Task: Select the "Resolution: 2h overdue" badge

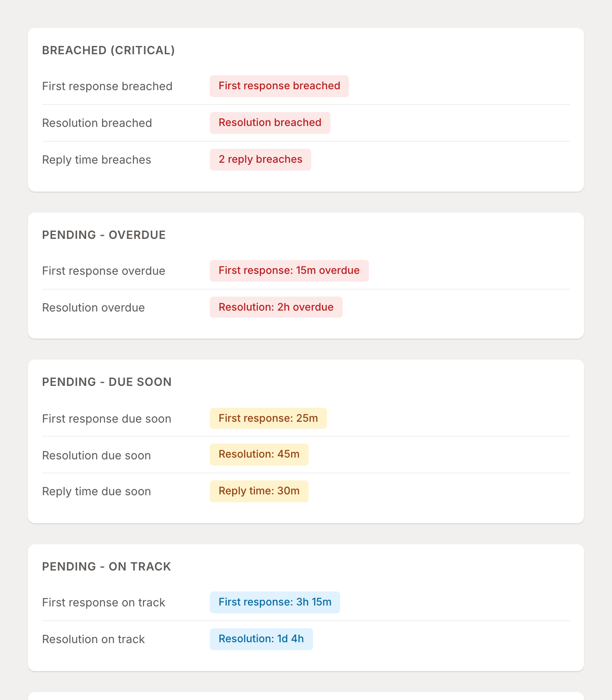Action: tap(276, 308)
